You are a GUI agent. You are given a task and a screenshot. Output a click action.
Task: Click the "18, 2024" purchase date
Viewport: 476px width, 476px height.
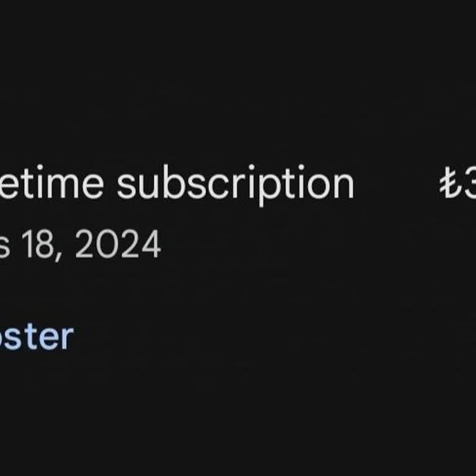point(81,245)
